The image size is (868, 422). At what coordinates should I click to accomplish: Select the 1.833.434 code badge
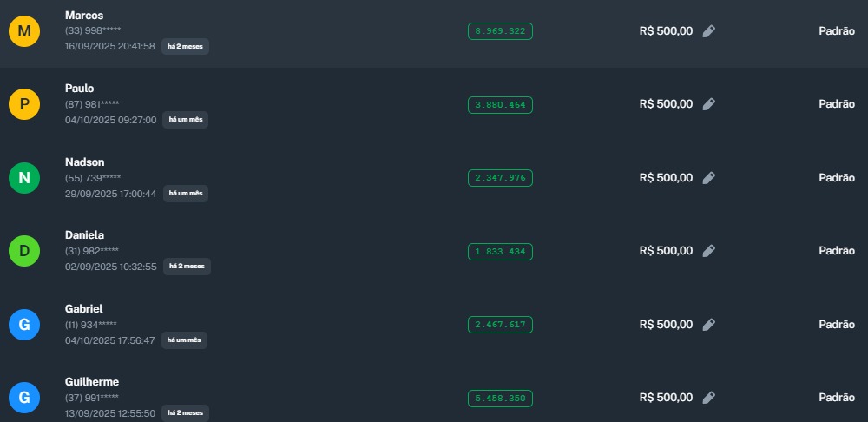(x=500, y=252)
